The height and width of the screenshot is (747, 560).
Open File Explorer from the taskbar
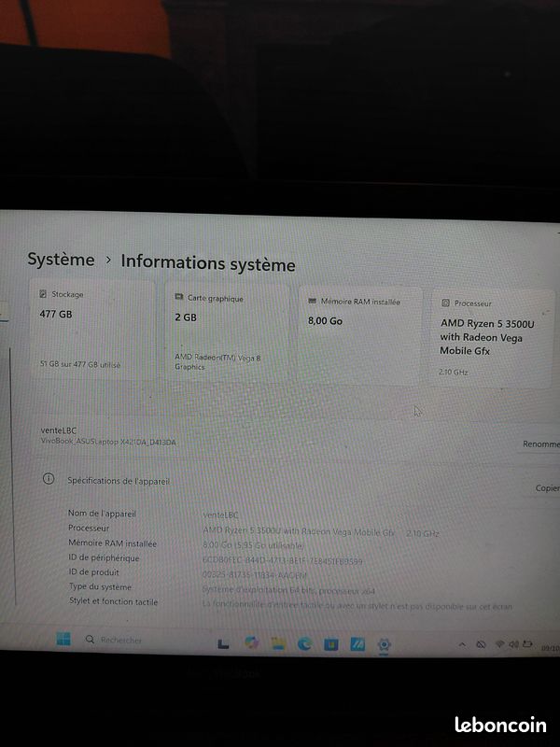pos(278,643)
